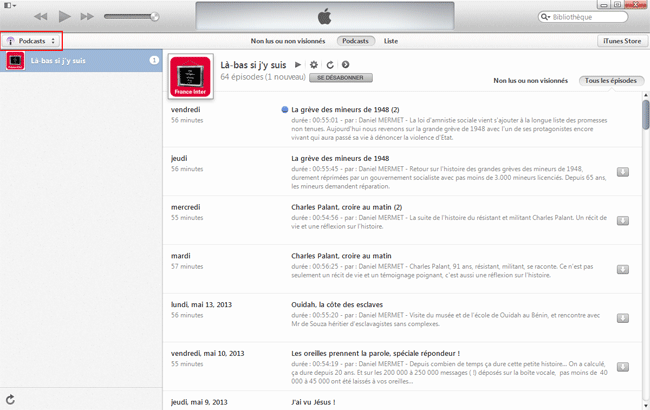650x410 pixels.
Task: Download Charles Palant, croire au matin (2)
Action: (x=623, y=221)
